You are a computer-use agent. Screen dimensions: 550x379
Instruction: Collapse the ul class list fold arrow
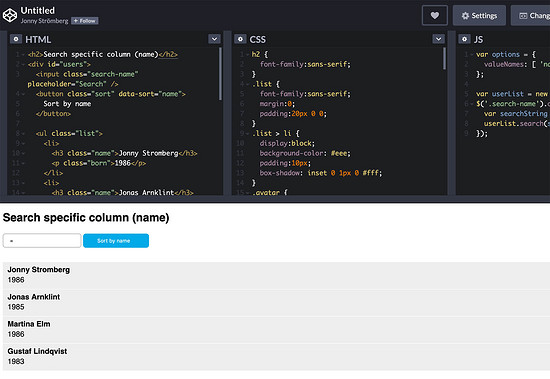(x=23, y=134)
